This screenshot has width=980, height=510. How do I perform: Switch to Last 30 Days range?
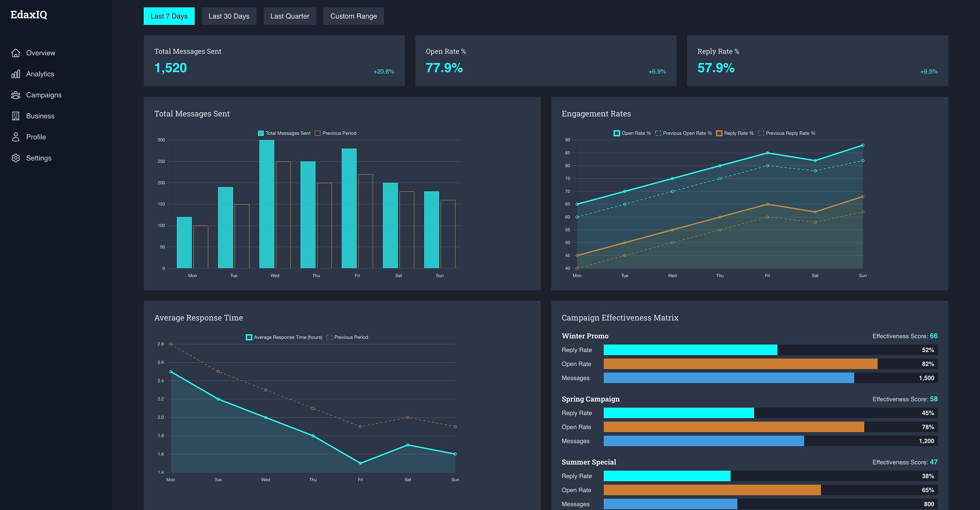pyautogui.click(x=229, y=16)
